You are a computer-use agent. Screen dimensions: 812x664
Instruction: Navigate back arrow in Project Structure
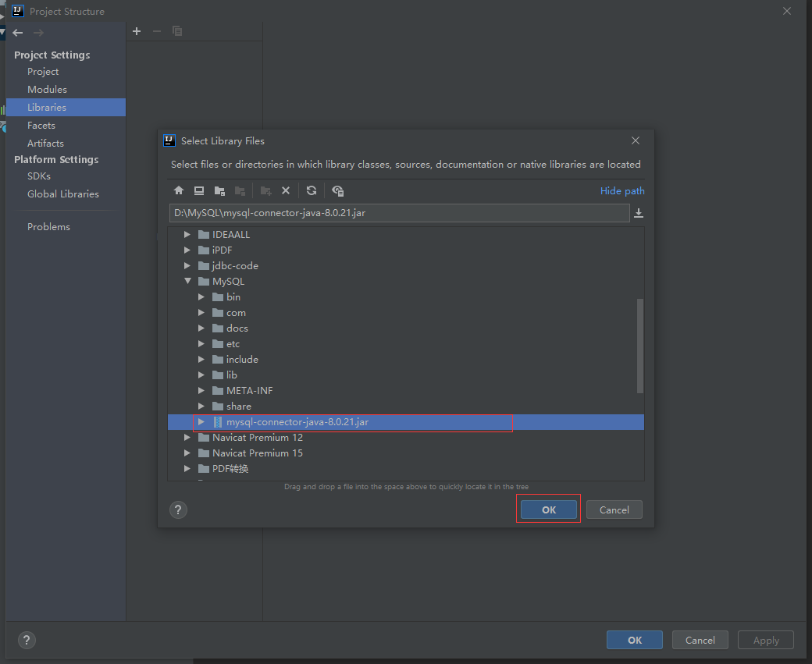[18, 33]
